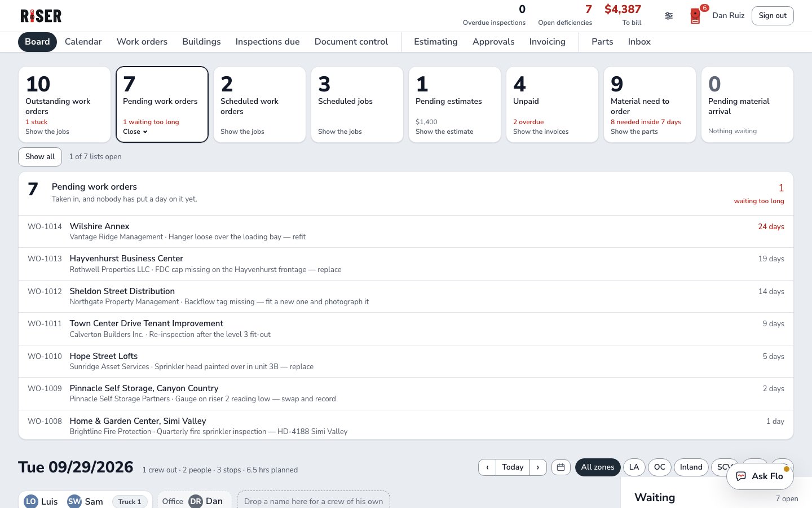Image resolution: width=812 pixels, height=508 pixels.
Task: Select the DR avatar for Dan
Action: tap(196, 501)
